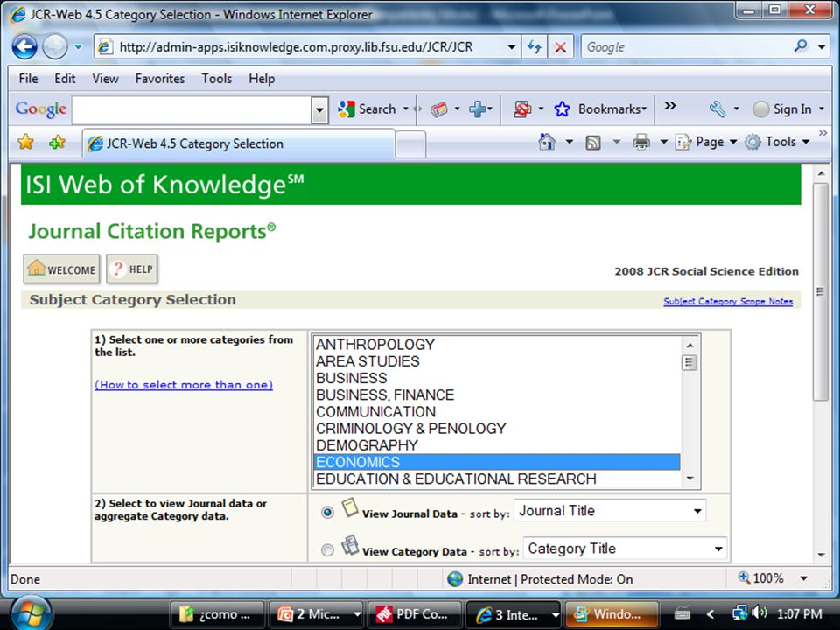Select ECONOMICS in the category list

tap(497, 462)
